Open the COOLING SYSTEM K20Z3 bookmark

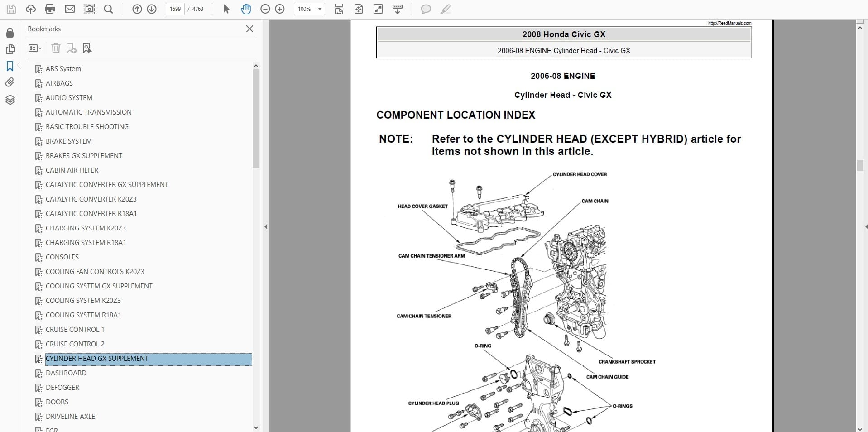83,301
